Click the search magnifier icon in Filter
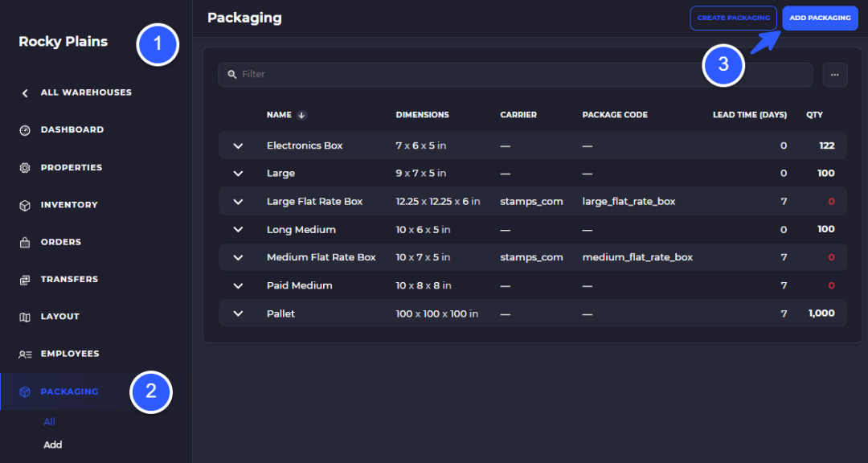This screenshot has width=868, height=463. 232,74
